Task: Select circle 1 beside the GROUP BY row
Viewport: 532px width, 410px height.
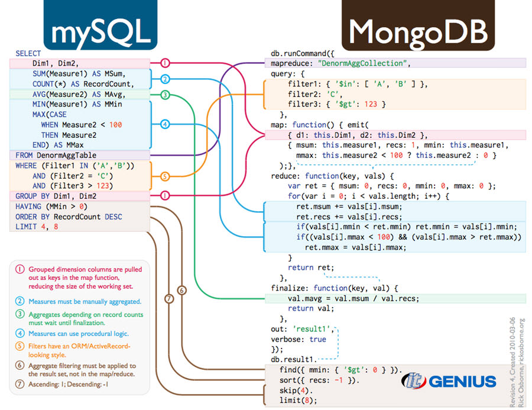Action: 165,196
